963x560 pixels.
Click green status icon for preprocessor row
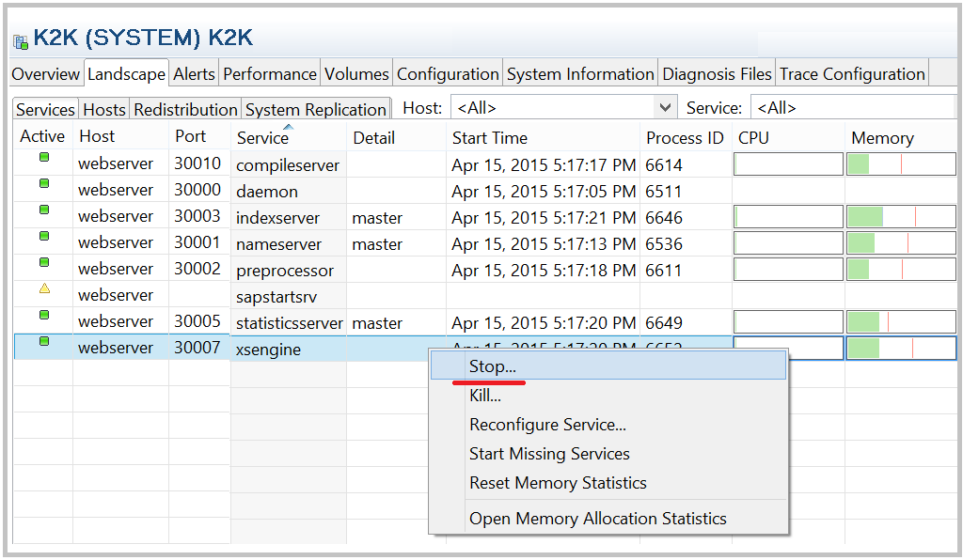point(44,262)
